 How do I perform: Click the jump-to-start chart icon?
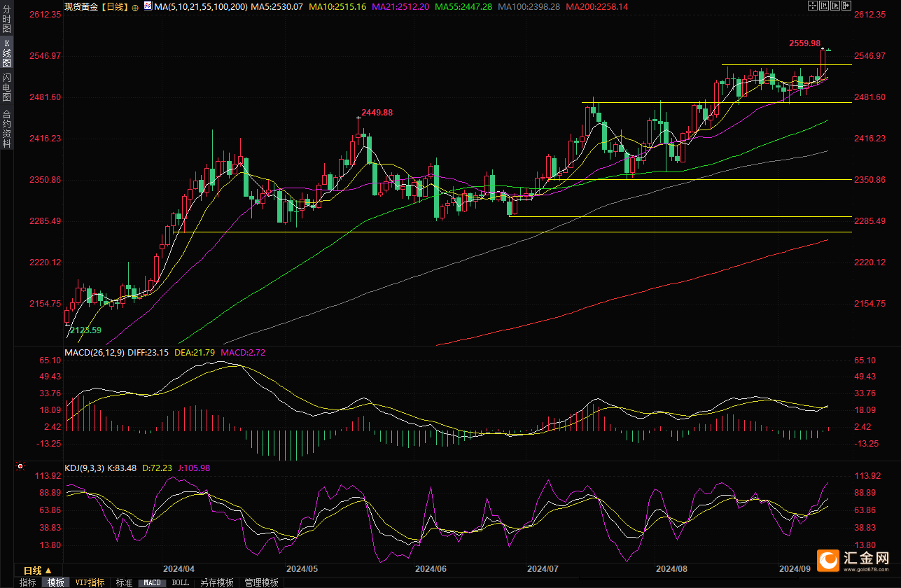click(x=824, y=6)
